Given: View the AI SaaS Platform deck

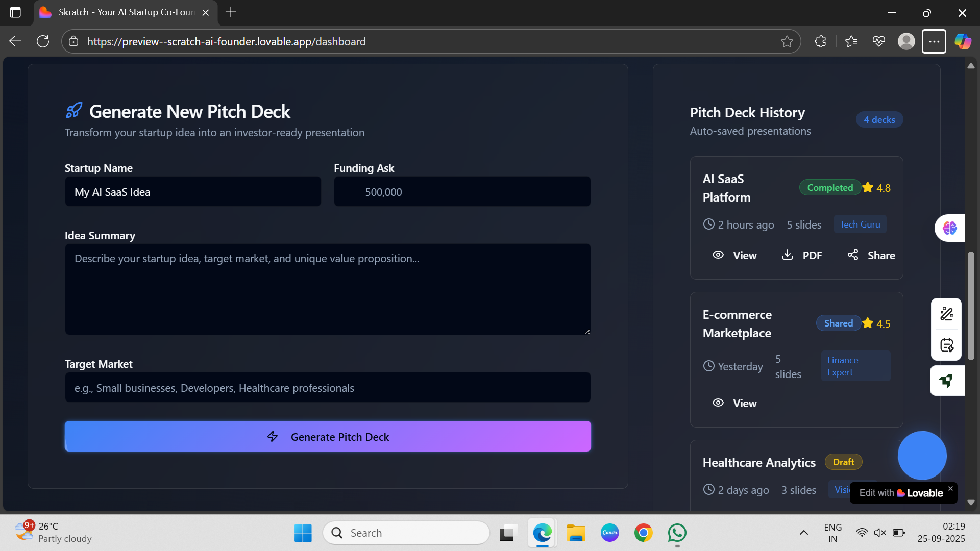Looking at the screenshot, I should pyautogui.click(x=734, y=255).
